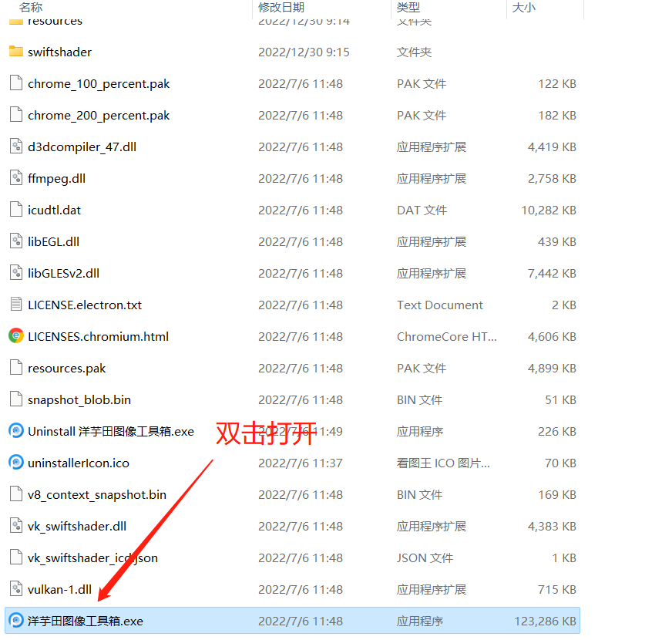The height and width of the screenshot is (640, 672).
Task: Select the file name chrome_100_percent.pak
Action: (99, 83)
